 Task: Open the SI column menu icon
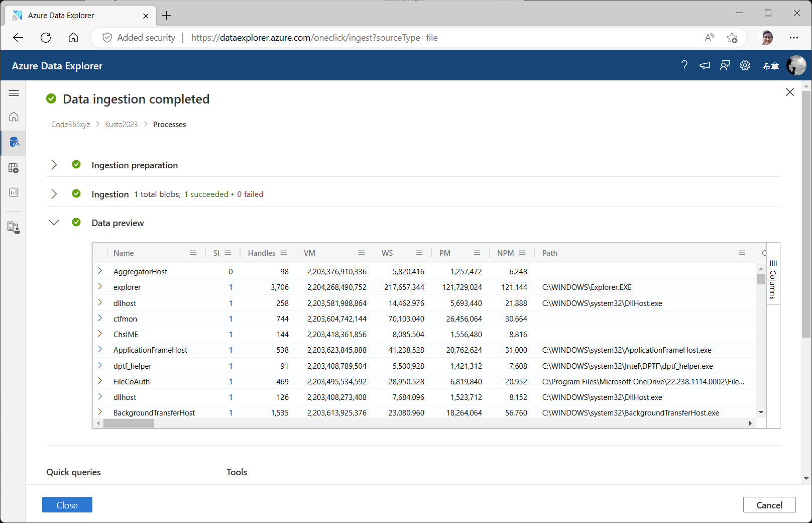click(228, 253)
